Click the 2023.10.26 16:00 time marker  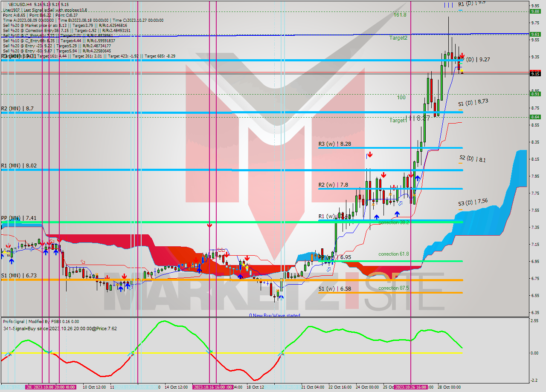pyautogui.click(x=410, y=387)
